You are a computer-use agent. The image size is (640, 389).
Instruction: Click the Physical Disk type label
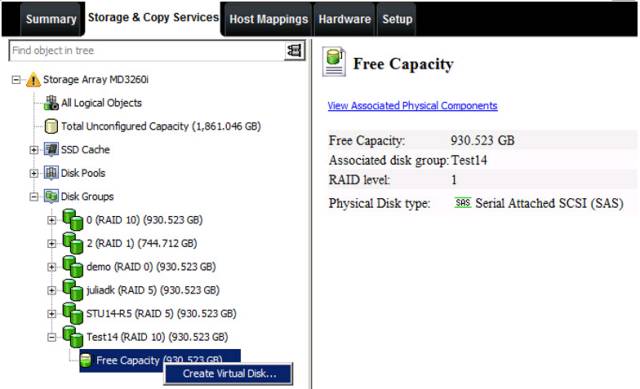[380, 203]
